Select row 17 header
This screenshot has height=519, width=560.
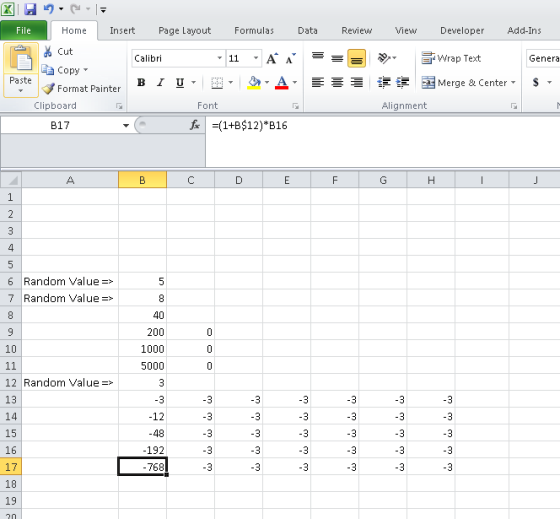click(11, 467)
